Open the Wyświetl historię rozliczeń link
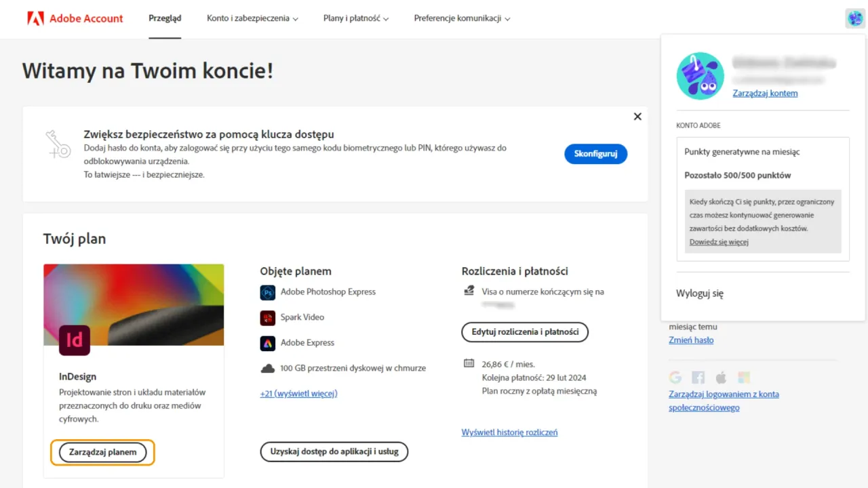This screenshot has height=488, width=868. 509,432
